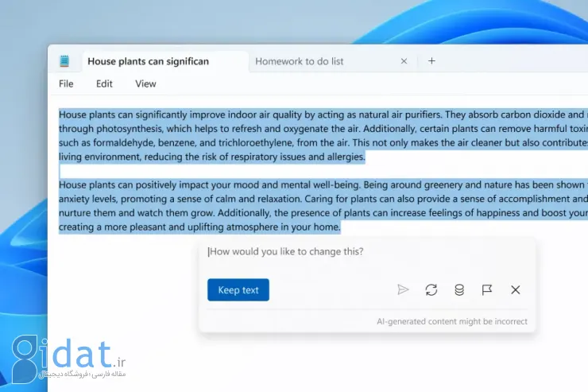588x392 pixels.
Task: Switch to the 'House plants can significan' tab
Action: [x=164, y=61]
